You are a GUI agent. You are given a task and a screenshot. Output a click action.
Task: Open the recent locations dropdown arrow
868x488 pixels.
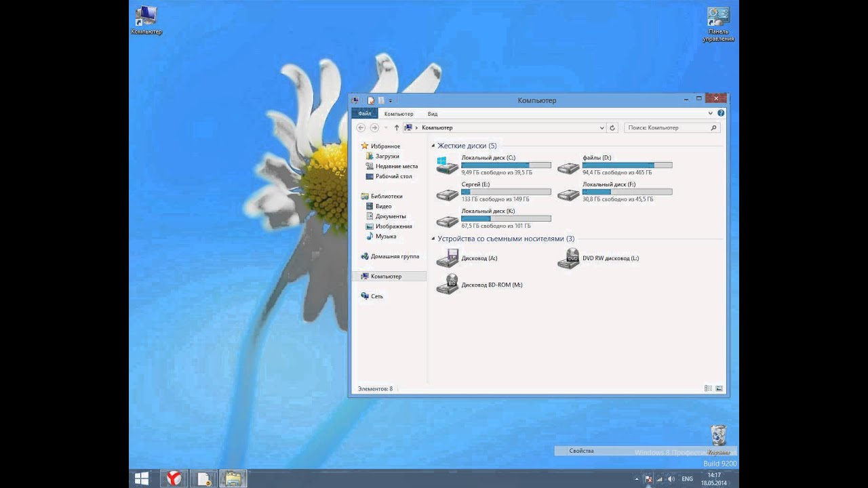coord(386,127)
